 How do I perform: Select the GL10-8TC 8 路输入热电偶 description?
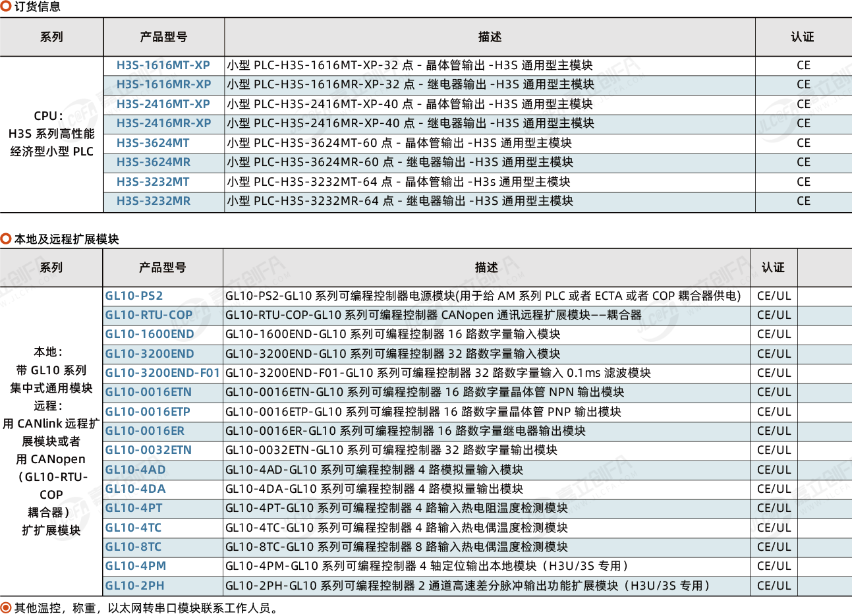pyautogui.click(x=397, y=547)
